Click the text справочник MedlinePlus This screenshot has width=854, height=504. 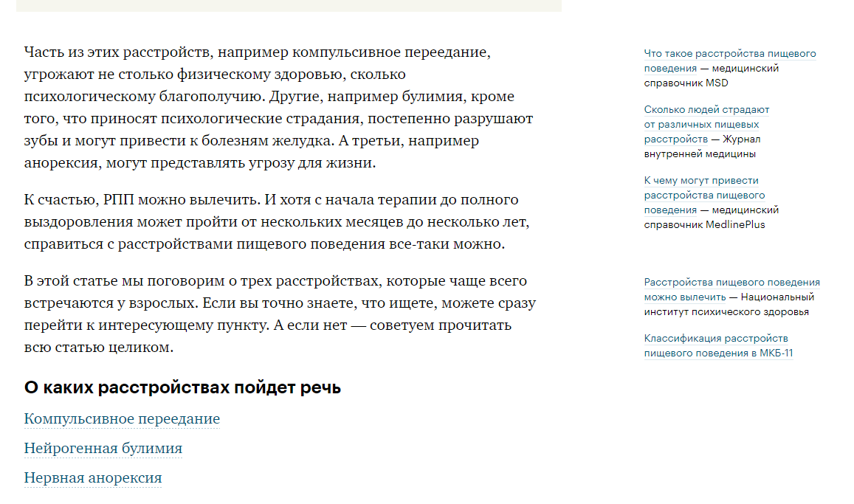pyautogui.click(x=704, y=224)
